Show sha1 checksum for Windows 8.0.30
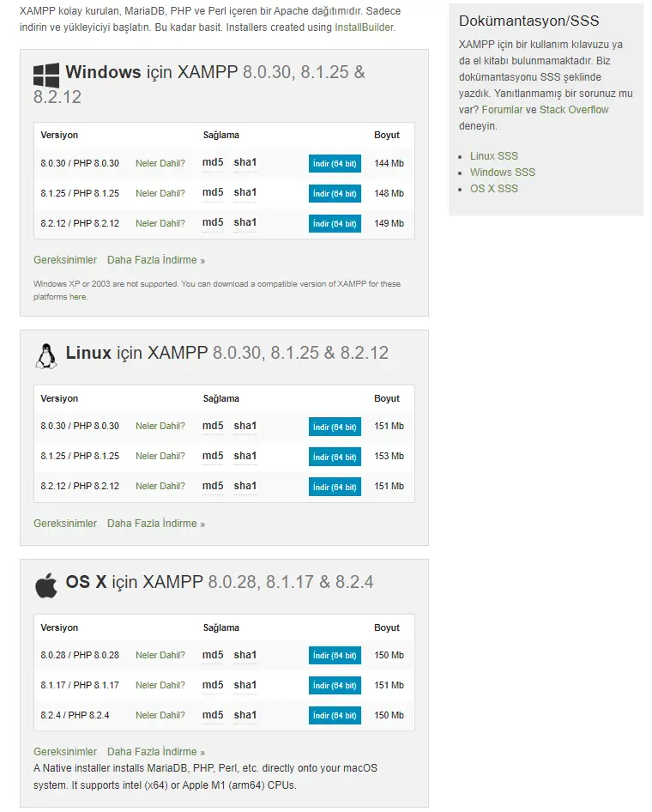 (x=245, y=162)
